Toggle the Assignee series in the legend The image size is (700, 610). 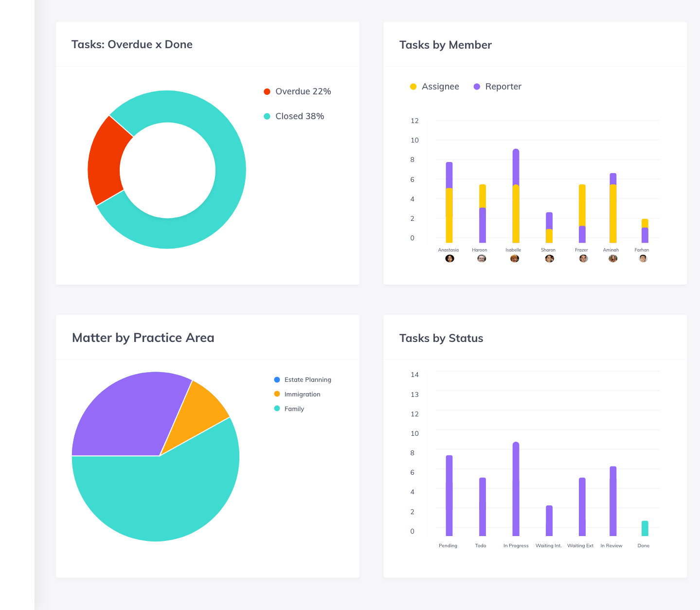pyautogui.click(x=434, y=86)
